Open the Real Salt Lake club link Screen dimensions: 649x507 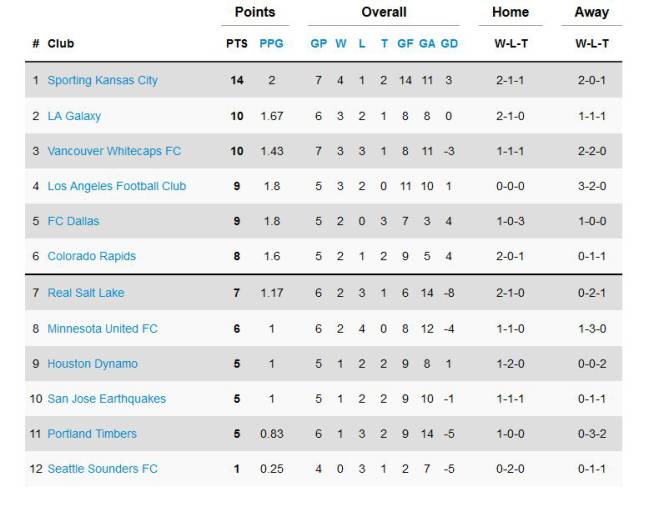86,293
